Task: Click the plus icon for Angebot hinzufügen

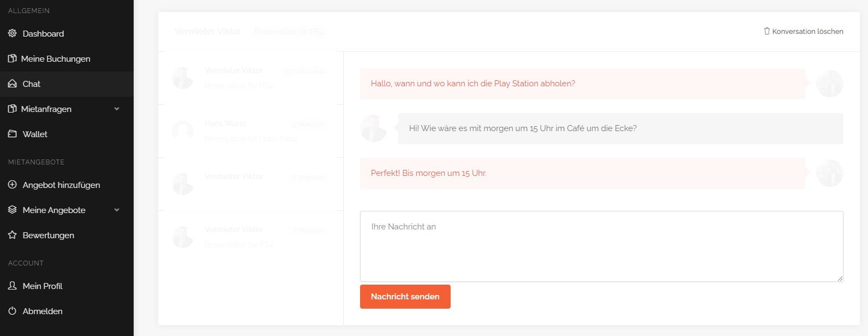Action: [13, 185]
